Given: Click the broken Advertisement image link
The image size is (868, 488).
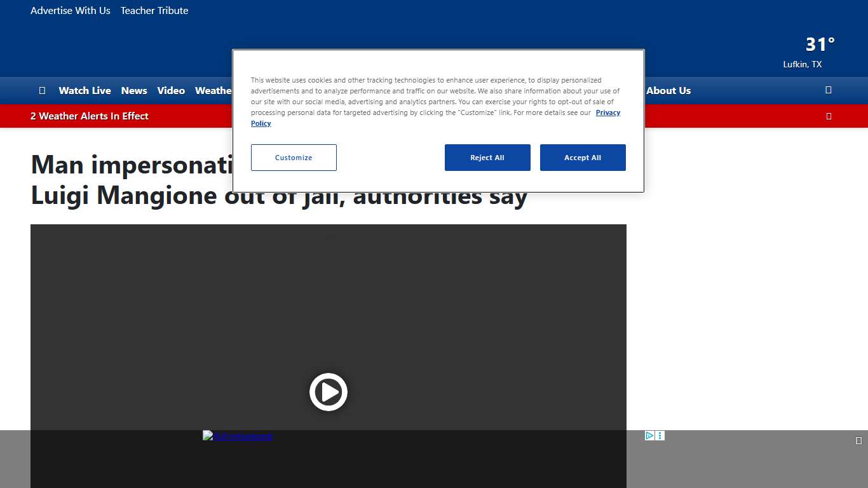Looking at the screenshot, I should coord(237,436).
